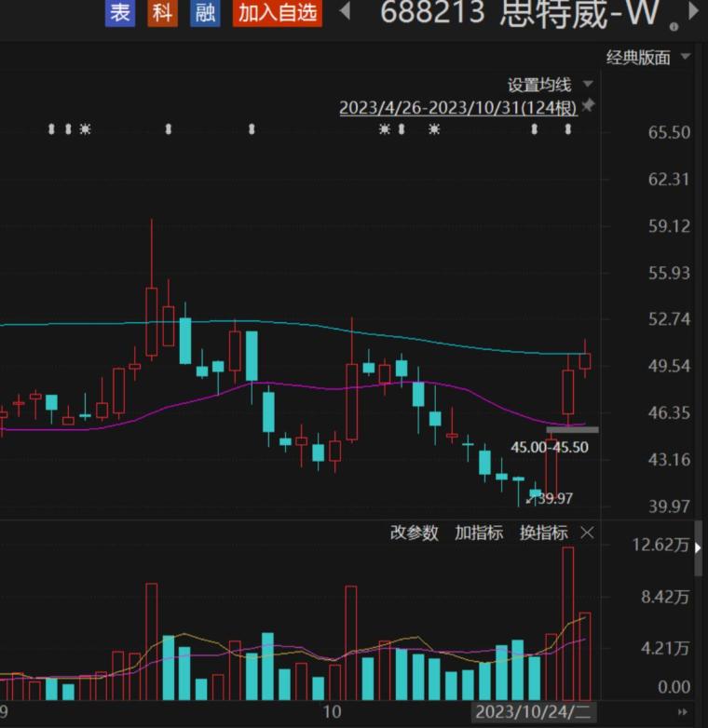Add stock via 加入自选 button
This screenshot has width=708, height=728.
[278, 12]
